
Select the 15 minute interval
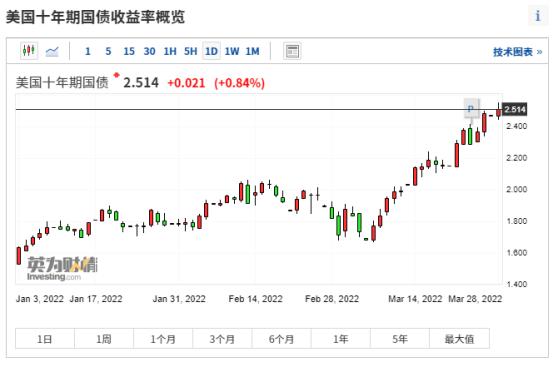129,52
